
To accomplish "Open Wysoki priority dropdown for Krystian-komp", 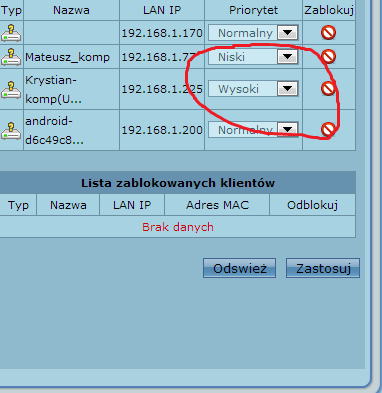I will click(x=253, y=89).
